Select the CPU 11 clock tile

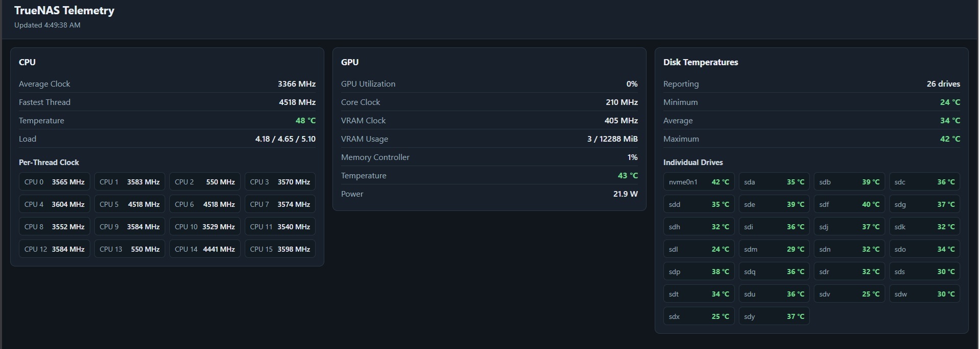pyautogui.click(x=280, y=227)
